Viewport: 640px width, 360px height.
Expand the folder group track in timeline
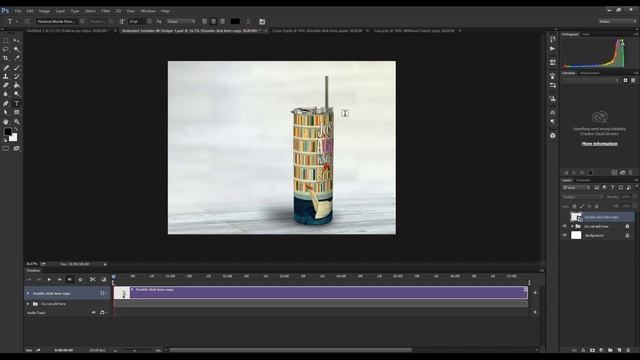[28, 304]
